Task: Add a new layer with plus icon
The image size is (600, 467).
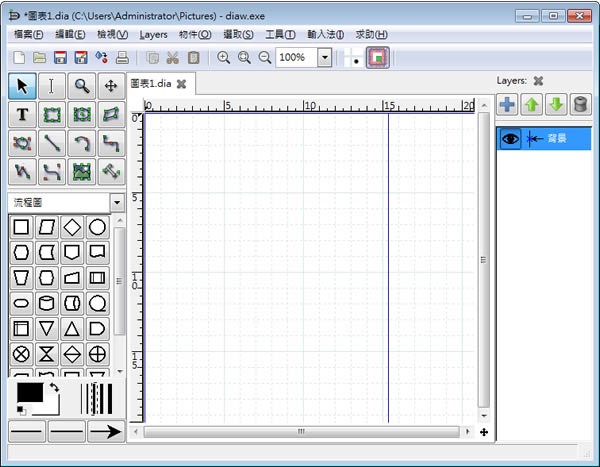Action: (x=508, y=105)
